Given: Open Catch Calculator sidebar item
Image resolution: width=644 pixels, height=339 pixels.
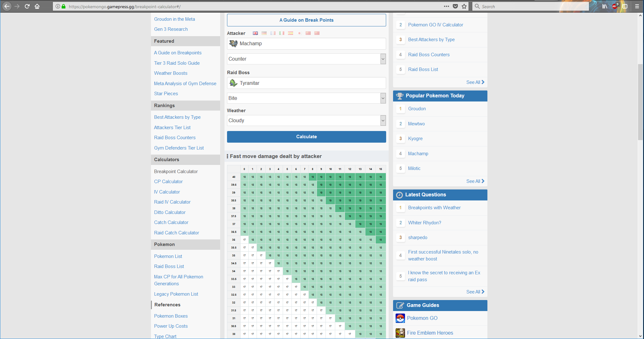Looking at the screenshot, I should 171,222.
